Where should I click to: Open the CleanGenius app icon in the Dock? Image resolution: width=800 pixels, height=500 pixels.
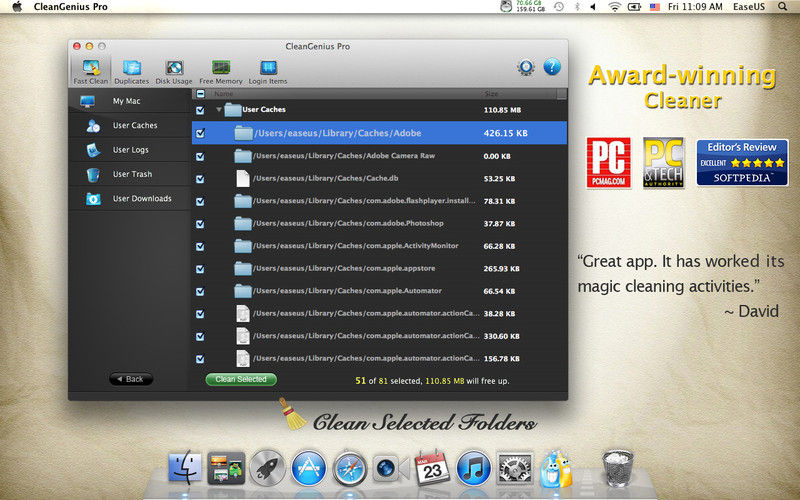click(x=556, y=467)
